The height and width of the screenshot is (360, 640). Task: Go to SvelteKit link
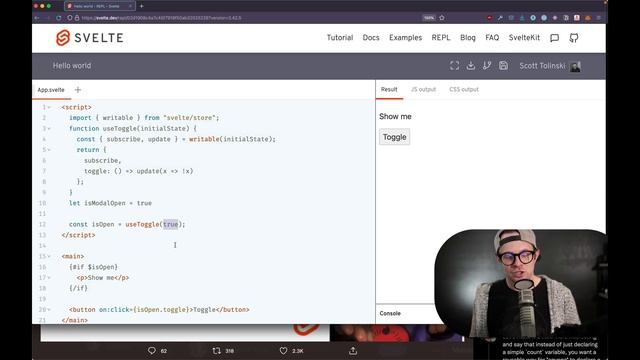[x=524, y=38]
